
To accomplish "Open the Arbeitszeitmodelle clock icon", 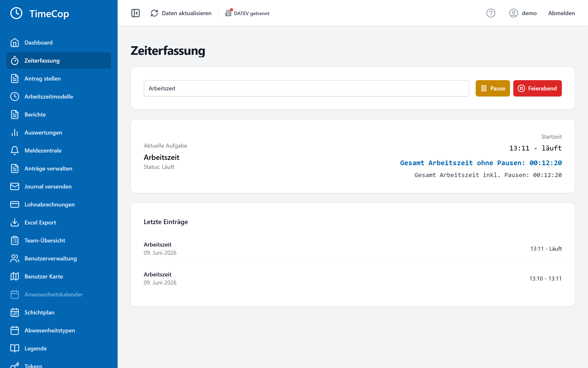I will 14,97.
